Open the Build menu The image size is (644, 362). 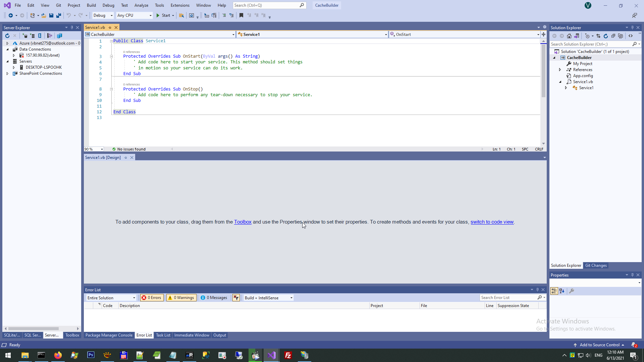[91, 5]
